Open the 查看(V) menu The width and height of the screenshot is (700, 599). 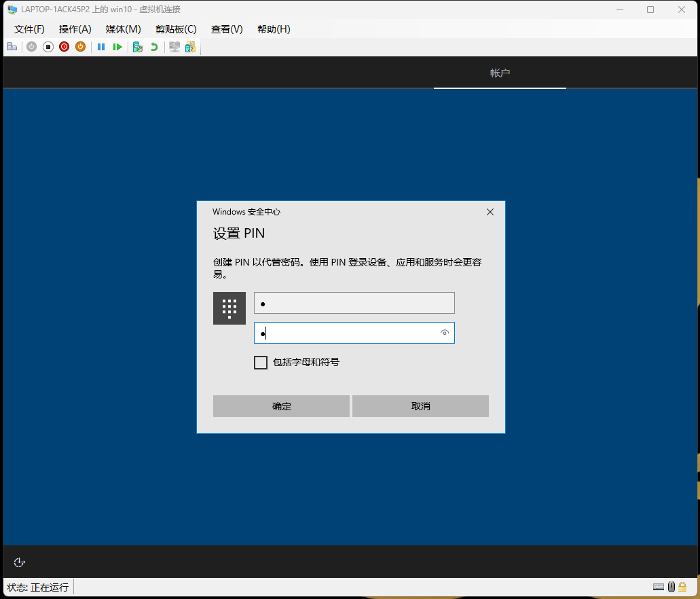[227, 29]
